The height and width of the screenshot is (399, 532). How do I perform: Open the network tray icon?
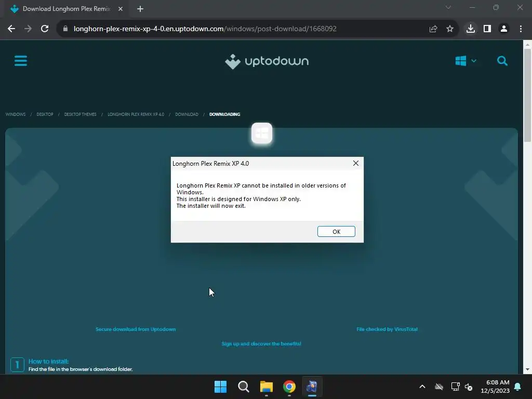pyautogui.click(x=455, y=387)
